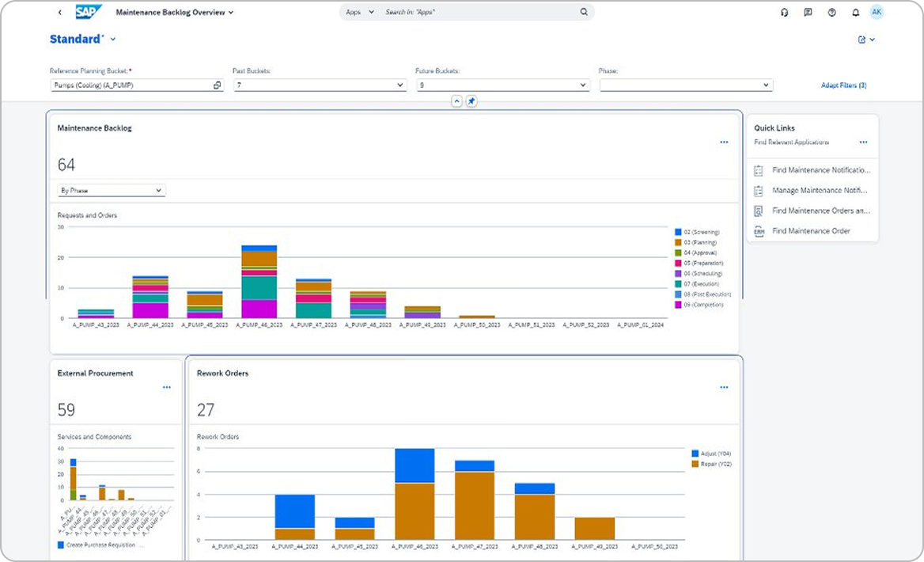Open the Rework Orders card overflow menu
924x562 pixels.
coord(724,388)
